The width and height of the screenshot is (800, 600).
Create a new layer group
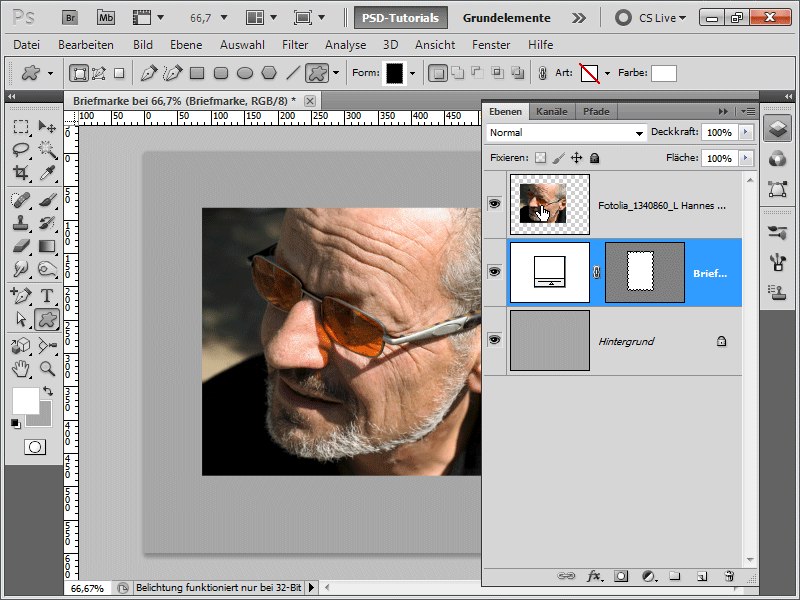coord(675,576)
